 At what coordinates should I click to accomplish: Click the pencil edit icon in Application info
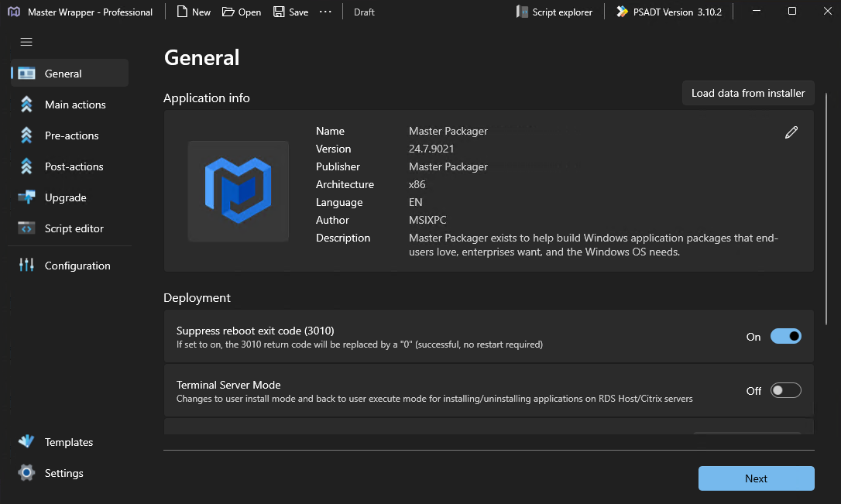(791, 132)
